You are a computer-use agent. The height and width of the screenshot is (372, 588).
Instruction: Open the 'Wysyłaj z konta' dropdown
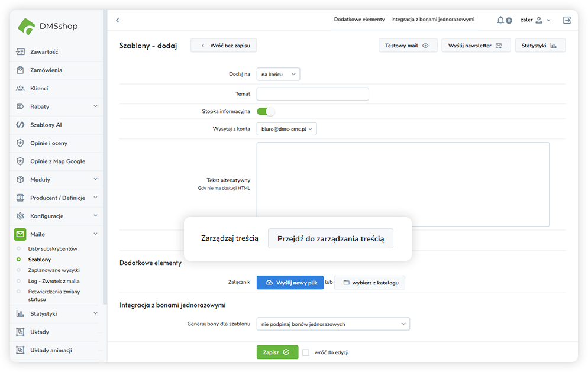coord(286,129)
